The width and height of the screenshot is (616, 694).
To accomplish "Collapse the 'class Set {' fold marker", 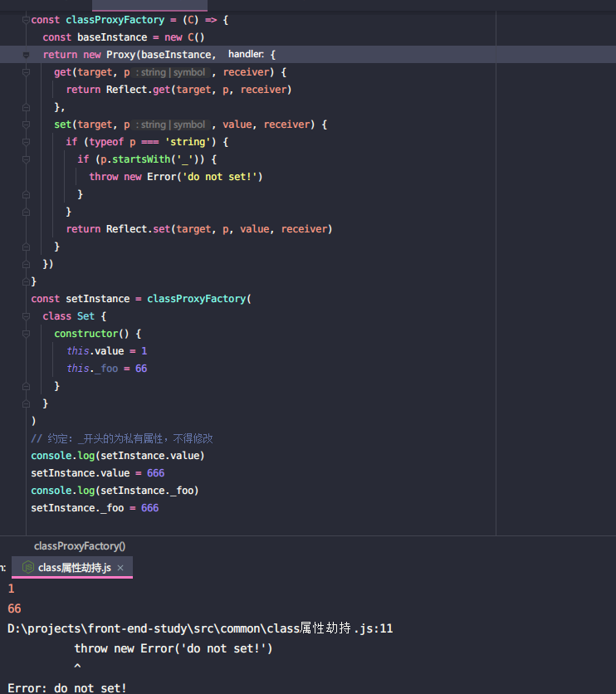I will coord(26,316).
